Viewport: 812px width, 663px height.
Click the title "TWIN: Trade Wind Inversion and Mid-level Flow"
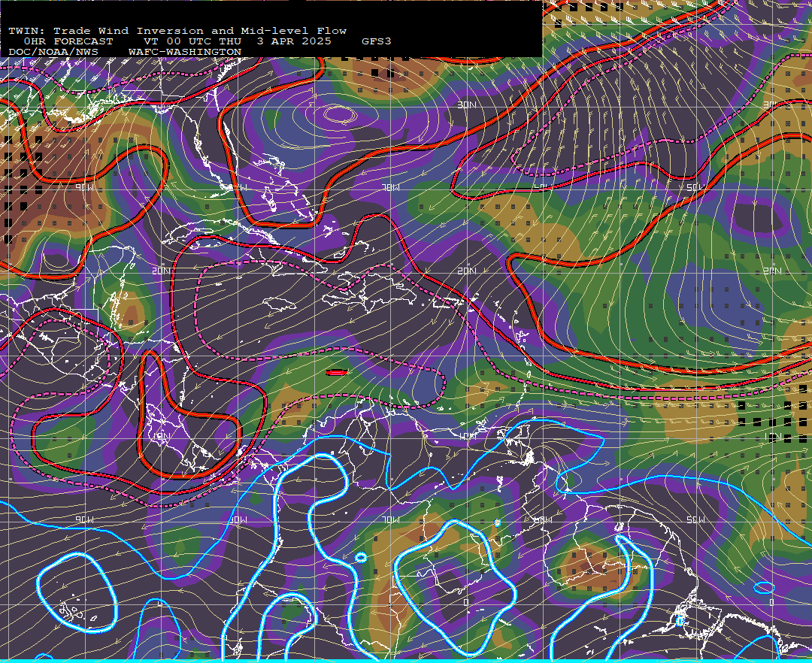pyautogui.click(x=177, y=31)
